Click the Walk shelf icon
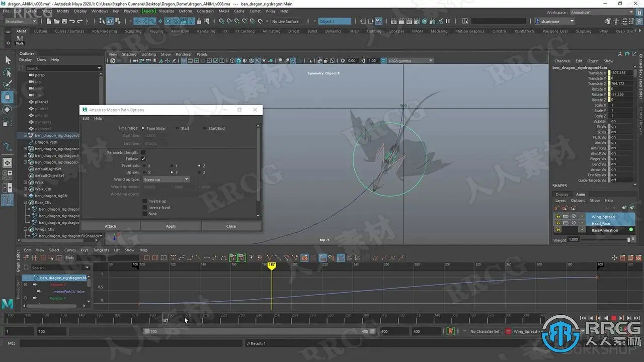644x362 pixels. [x=20, y=40]
